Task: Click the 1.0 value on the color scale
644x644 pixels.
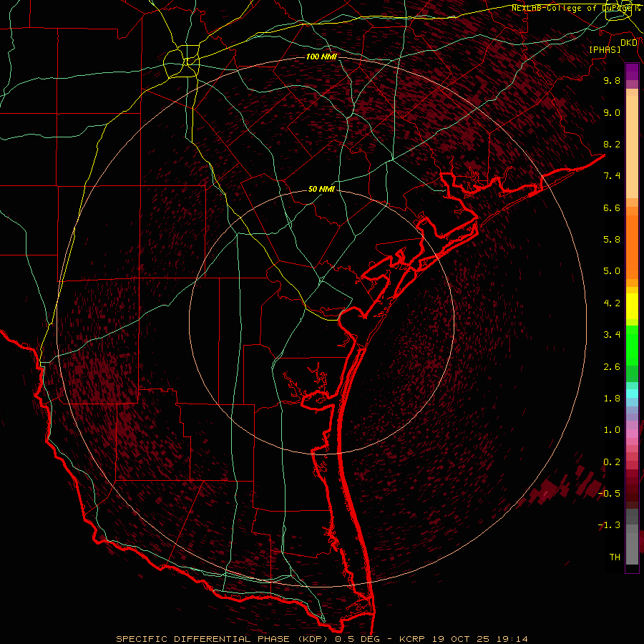Action: click(x=612, y=430)
